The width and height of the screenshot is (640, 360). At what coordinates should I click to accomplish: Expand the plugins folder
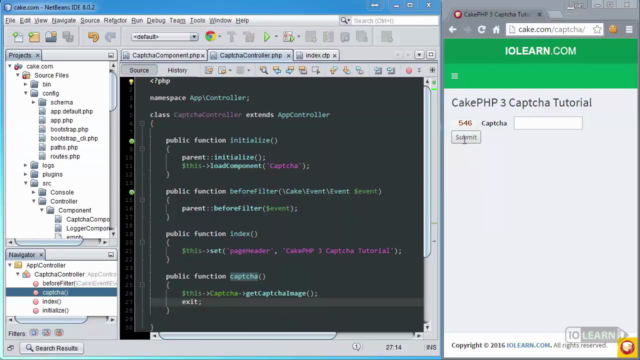26,174
